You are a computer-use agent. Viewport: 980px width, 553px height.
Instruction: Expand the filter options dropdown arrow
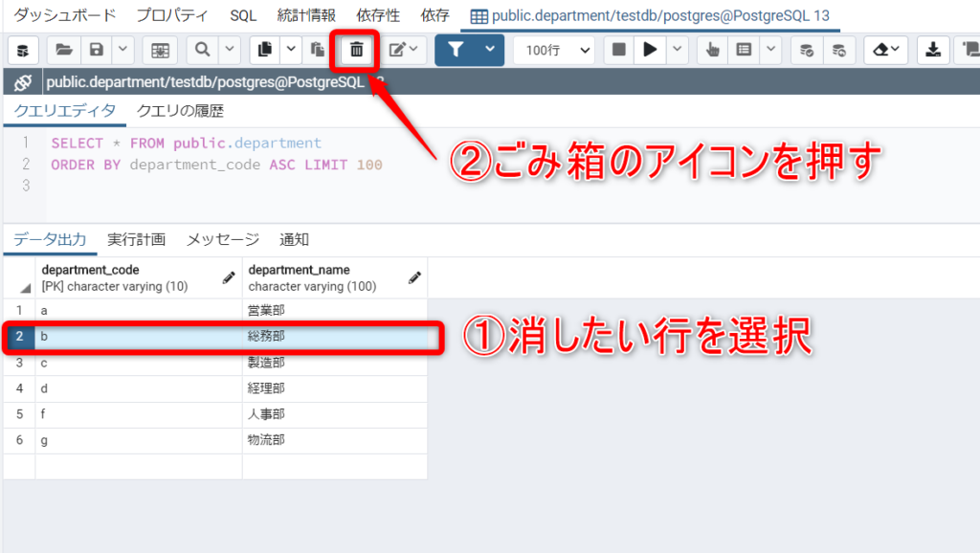click(490, 50)
